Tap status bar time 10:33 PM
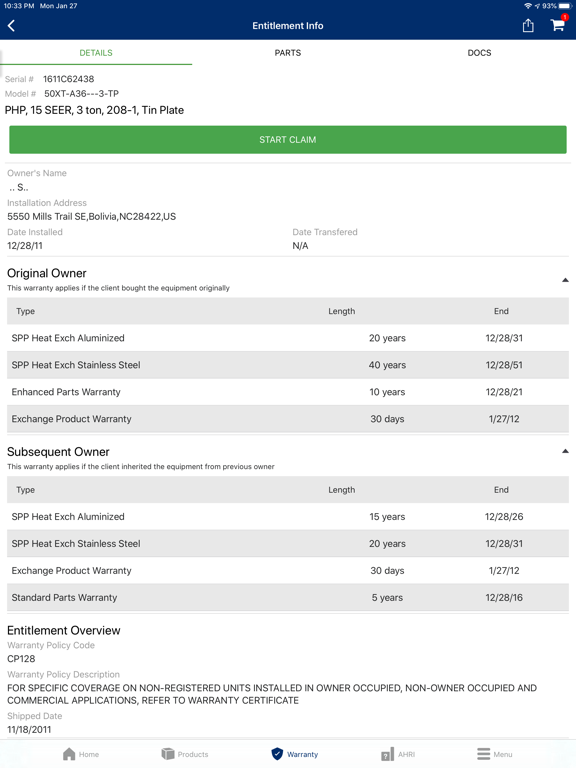The height and width of the screenshot is (768, 576). click(19, 6)
